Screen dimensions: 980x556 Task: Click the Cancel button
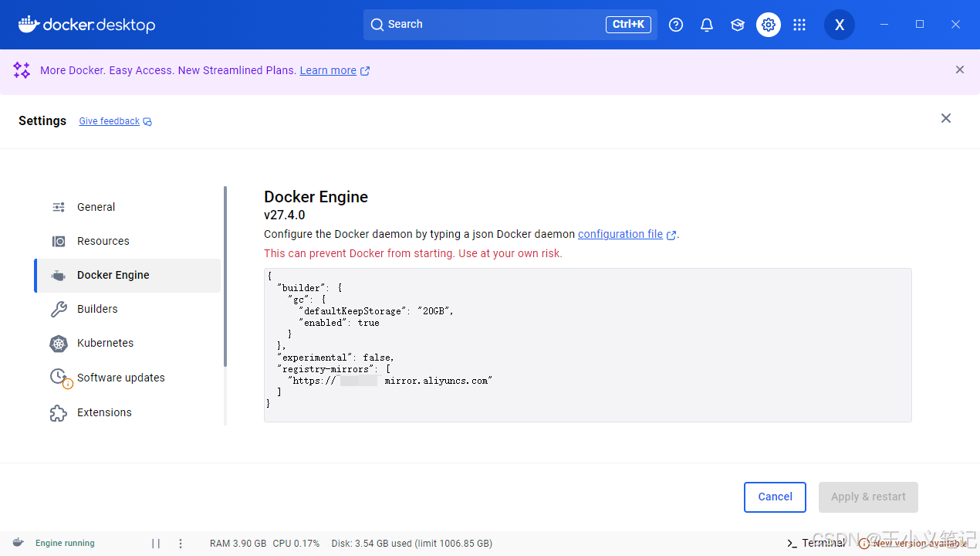pos(775,497)
